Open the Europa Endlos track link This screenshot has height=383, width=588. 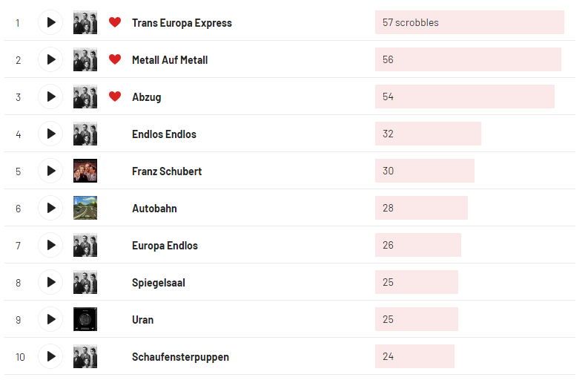pos(165,246)
